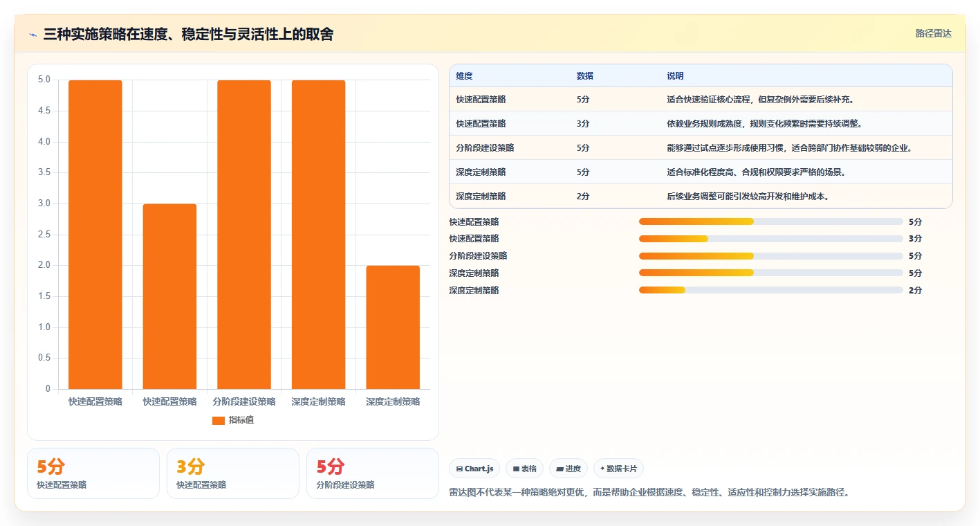This screenshot has height=526, width=980.
Task: Click the 分阶段建设策略 x-axis label of the chart
Action: 244,401
